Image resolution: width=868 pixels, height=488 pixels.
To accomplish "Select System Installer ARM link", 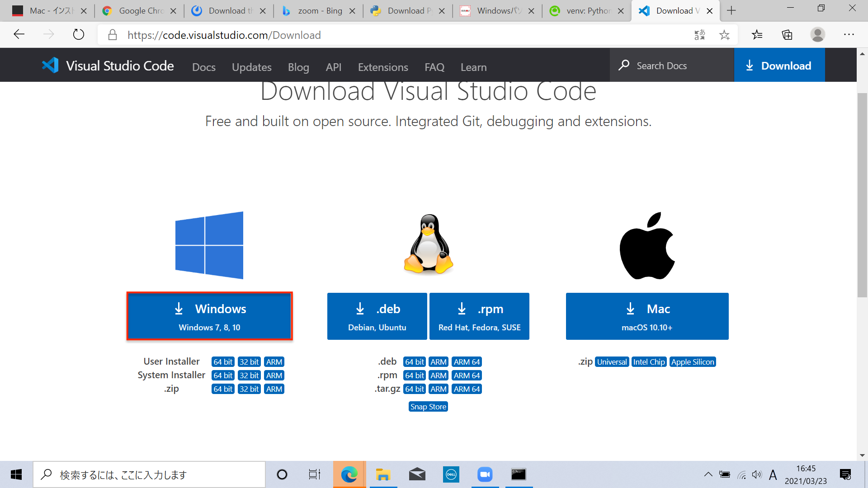I will pos(274,375).
